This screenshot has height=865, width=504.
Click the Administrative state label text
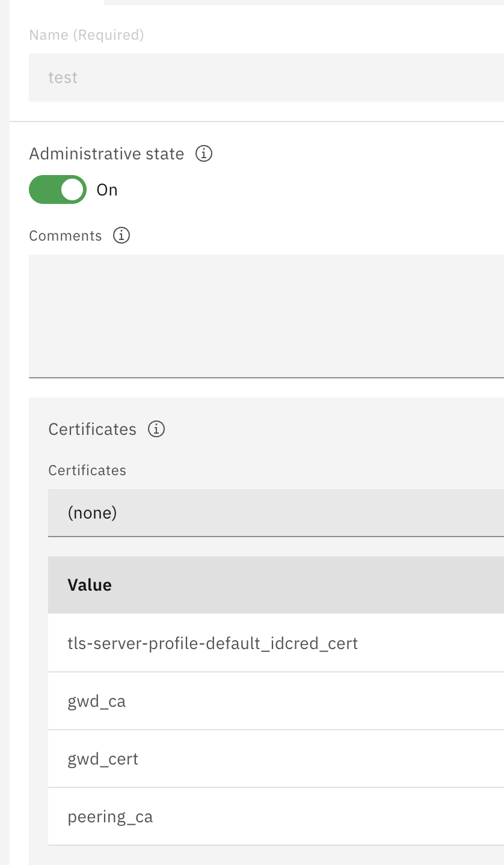pyautogui.click(x=106, y=153)
